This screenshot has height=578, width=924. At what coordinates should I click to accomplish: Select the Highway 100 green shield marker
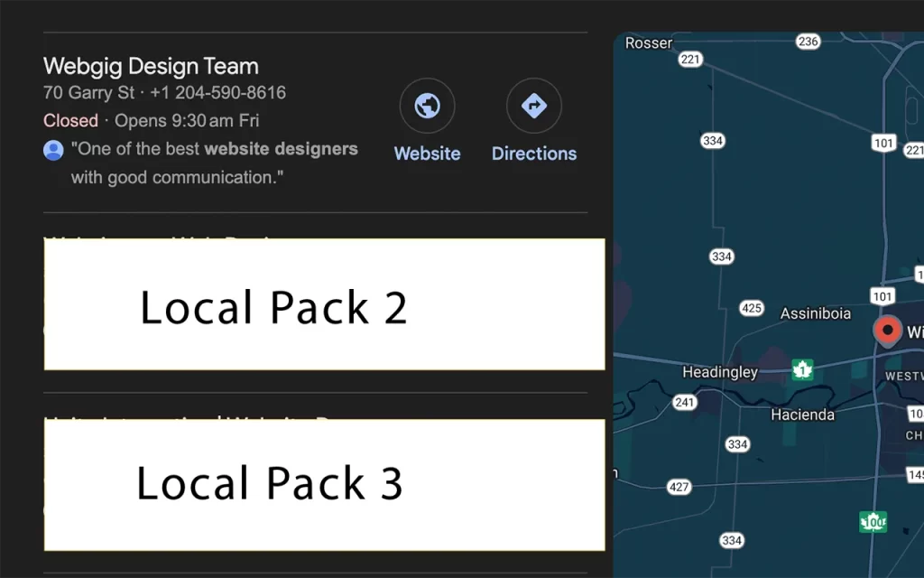pos(873,522)
